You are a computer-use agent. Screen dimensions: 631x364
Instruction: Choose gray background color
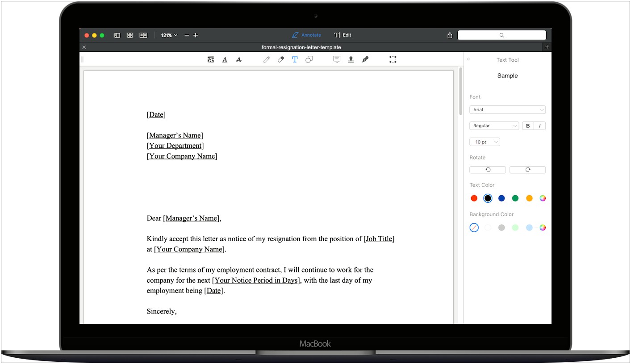501,228
